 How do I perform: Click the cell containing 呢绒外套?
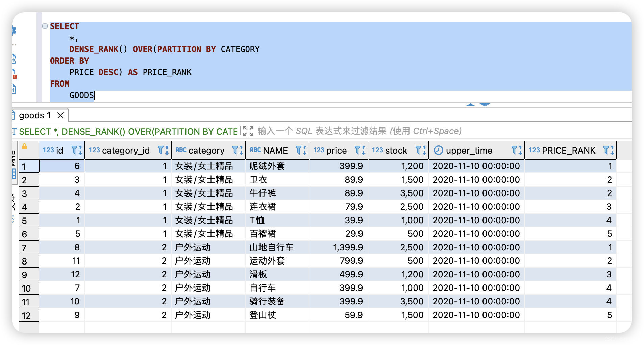pos(277,166)
